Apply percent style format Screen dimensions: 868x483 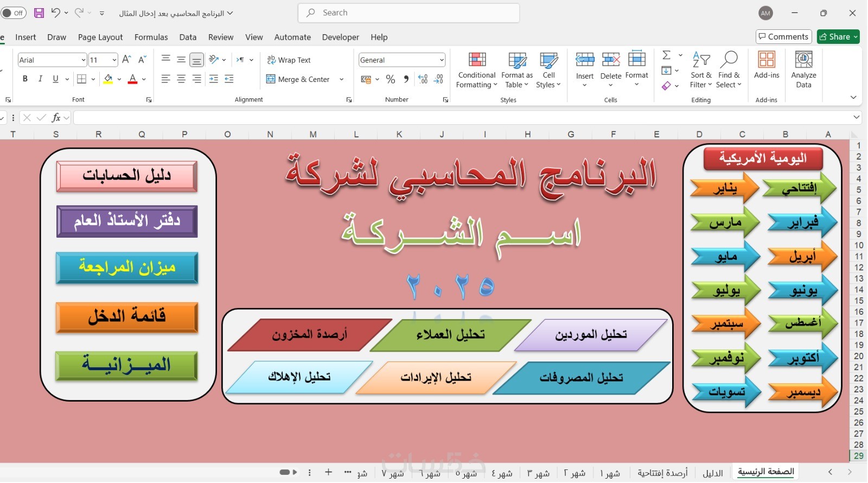pyautogui.click(x=391, y=79)
